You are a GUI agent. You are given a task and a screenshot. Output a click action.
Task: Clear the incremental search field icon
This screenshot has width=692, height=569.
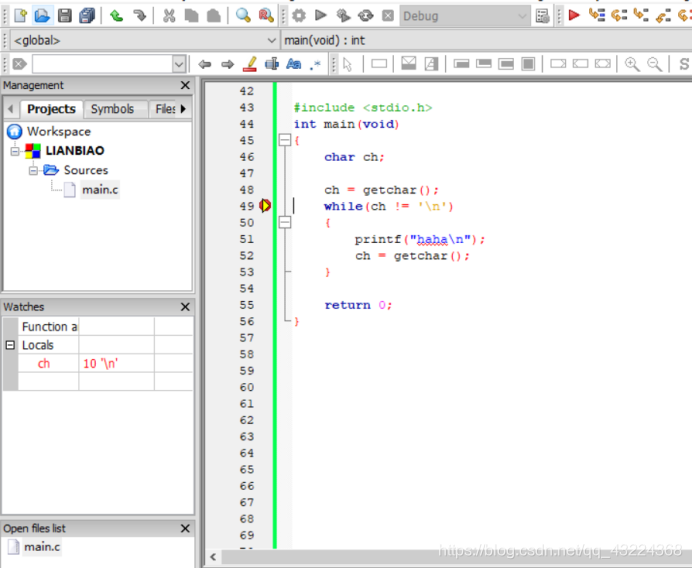[x=19, y=64]
